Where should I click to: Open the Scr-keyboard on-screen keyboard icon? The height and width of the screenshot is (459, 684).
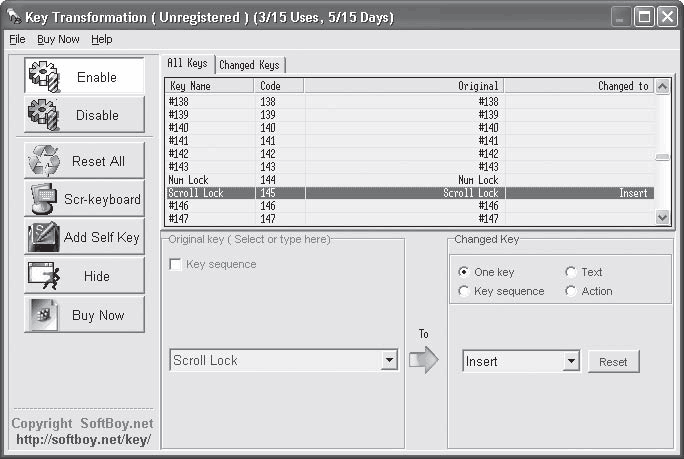pyautogui.click(x=44, y=199)
